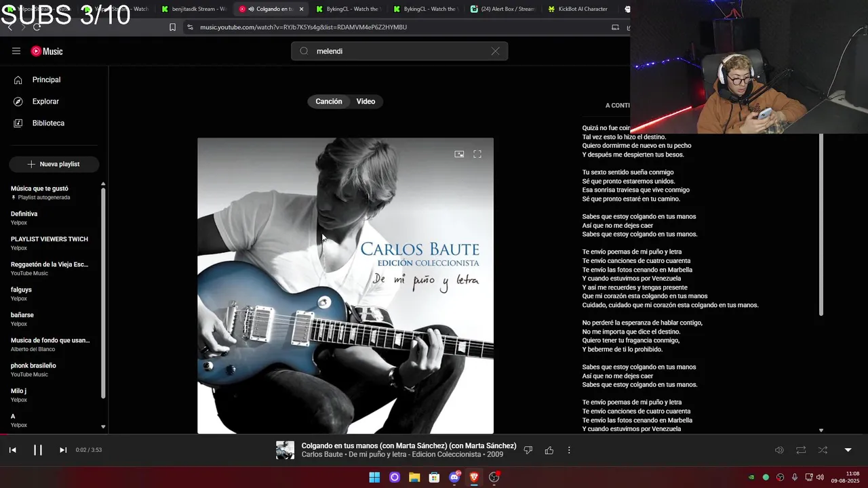
Task: Bookmark this page icon
Action: [x=172, y=27]
